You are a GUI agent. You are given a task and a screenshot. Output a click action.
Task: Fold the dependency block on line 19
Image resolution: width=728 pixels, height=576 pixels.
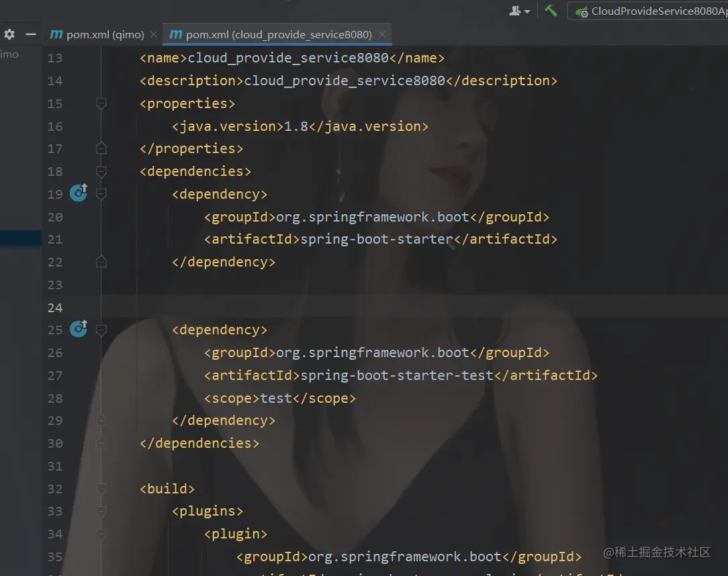pyautogui.click(x=101, y=194)
